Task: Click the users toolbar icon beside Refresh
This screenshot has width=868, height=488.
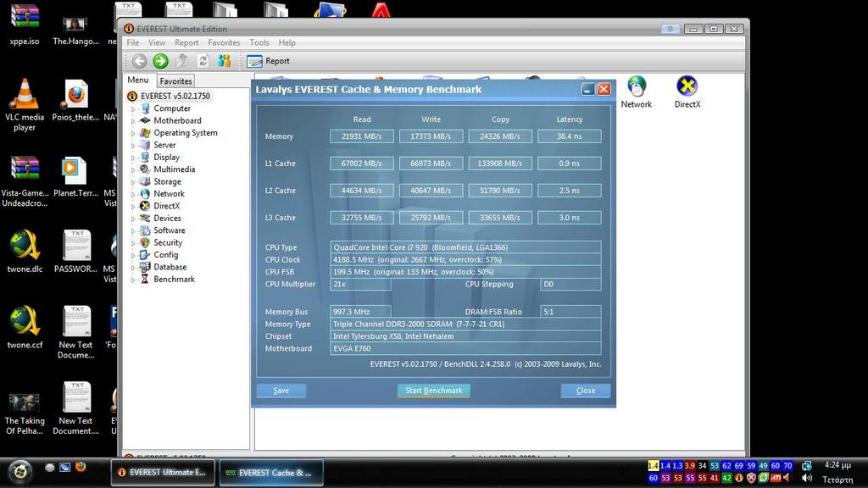Action: [224, 61]
